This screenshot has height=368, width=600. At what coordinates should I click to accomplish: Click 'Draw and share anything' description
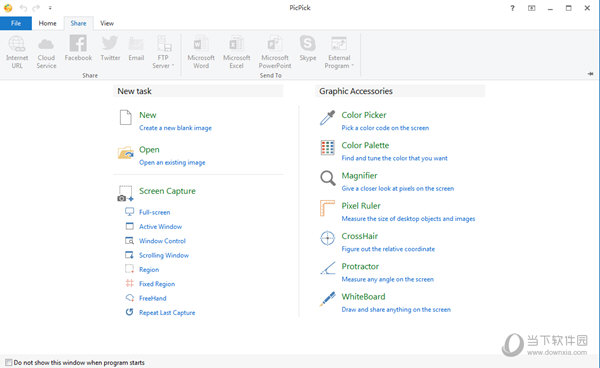[x=396, y=309]
